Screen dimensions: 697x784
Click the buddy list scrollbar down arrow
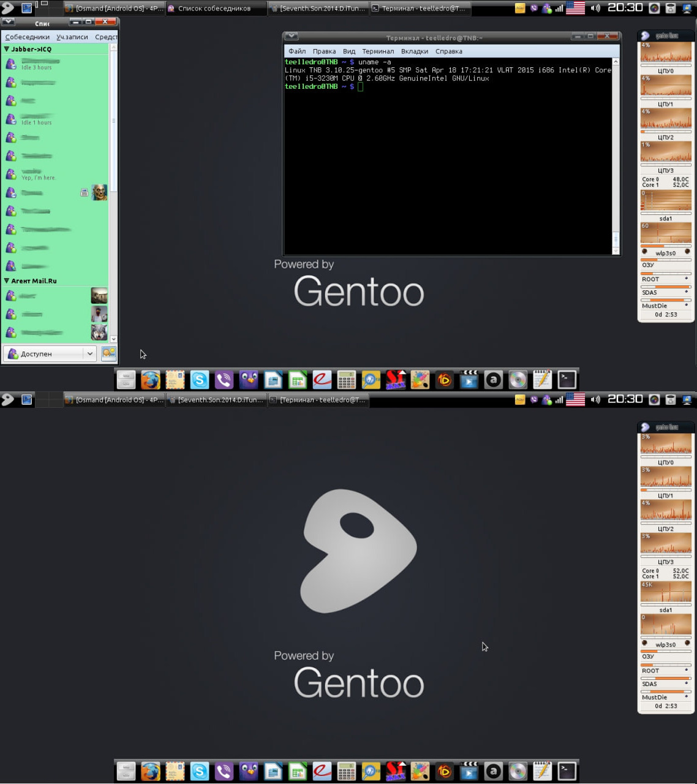pos(113,339)
